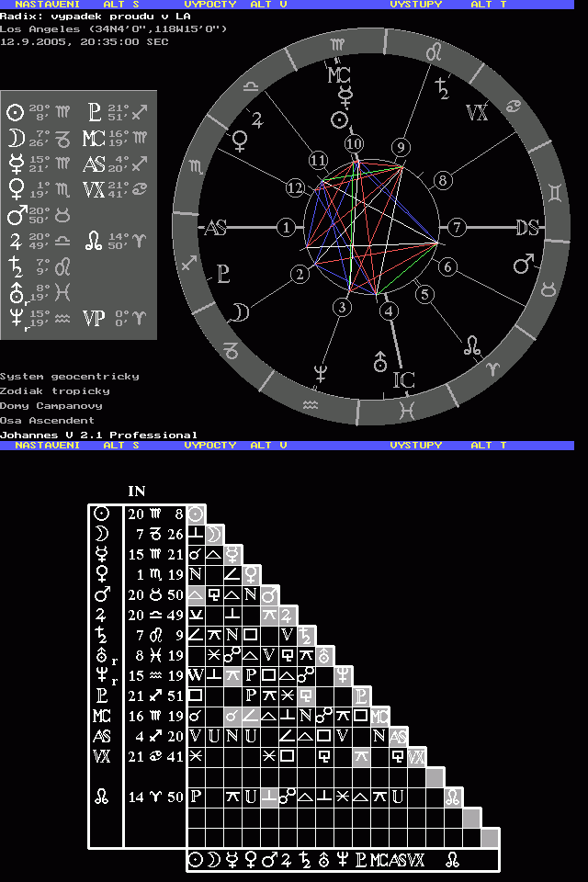Click the AS ascendant label on the wheel
The height and width of the screenshot is (882, 588).
215,229
